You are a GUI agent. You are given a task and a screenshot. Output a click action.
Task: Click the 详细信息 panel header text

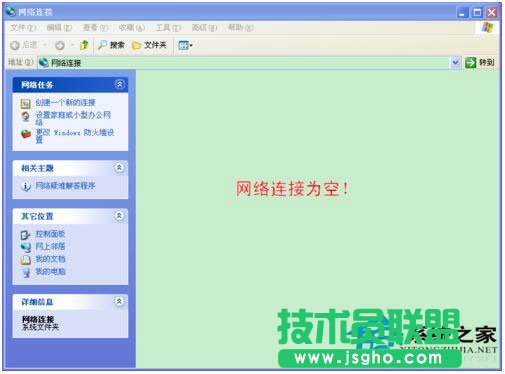(37, 302)
